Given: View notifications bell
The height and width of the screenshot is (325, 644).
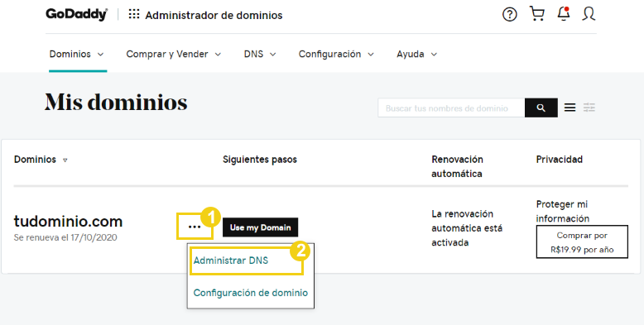Looking at the screenshot, I should pos(564,13).
